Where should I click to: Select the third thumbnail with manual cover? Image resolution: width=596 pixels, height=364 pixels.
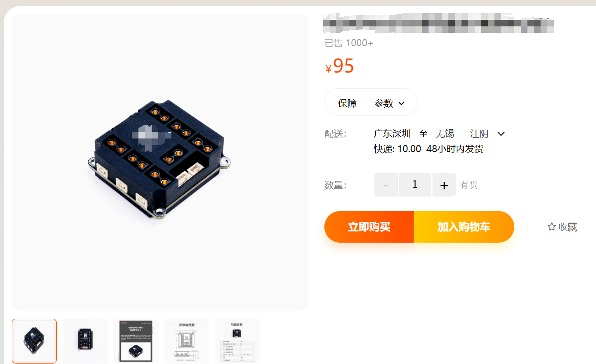[136, 341]
